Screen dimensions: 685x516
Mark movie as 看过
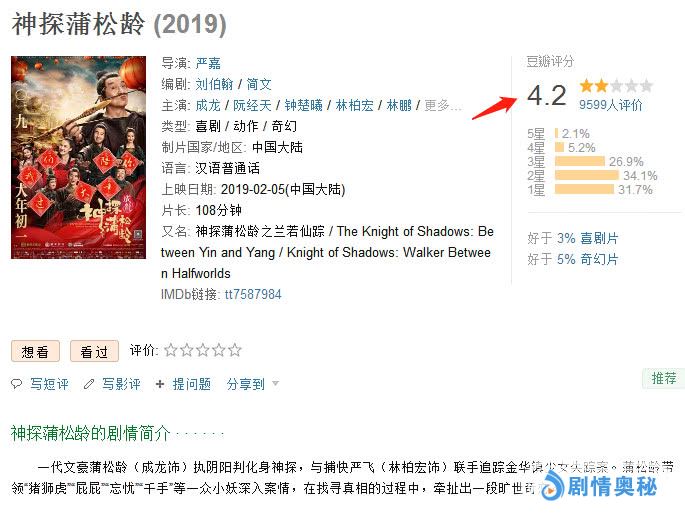94,351
